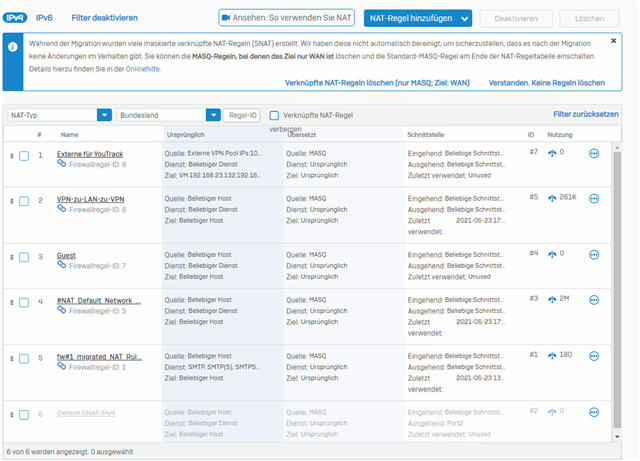This screenshot has width=640, height=461.
Task: Select checkbox for #NAT_Default_Network rule
Action: click(x=24, y=303)
